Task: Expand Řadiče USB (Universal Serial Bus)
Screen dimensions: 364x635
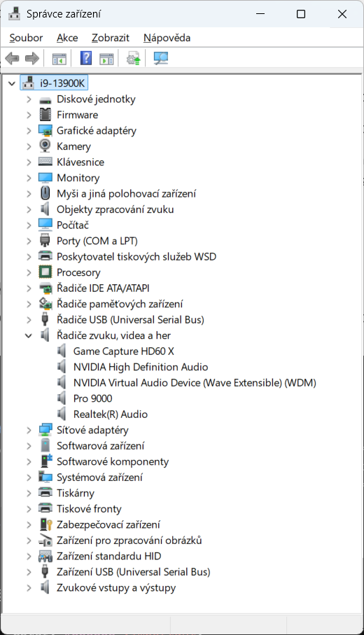Action: point(29,320)
